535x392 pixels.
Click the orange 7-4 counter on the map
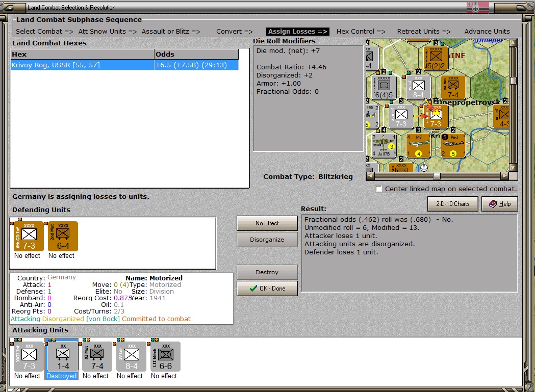[x=453, y=87]
